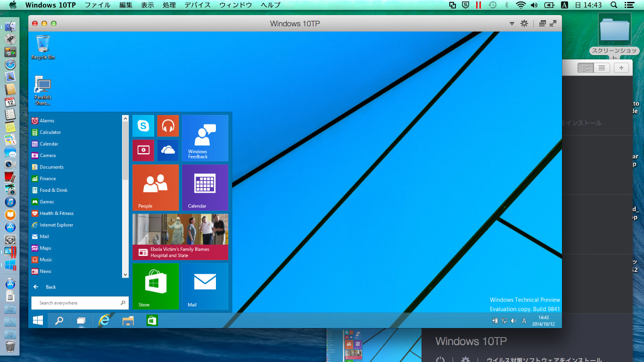Open Alarms in the Start menu list
Viewport: 644px width, 362px height.
pos(43,121)
